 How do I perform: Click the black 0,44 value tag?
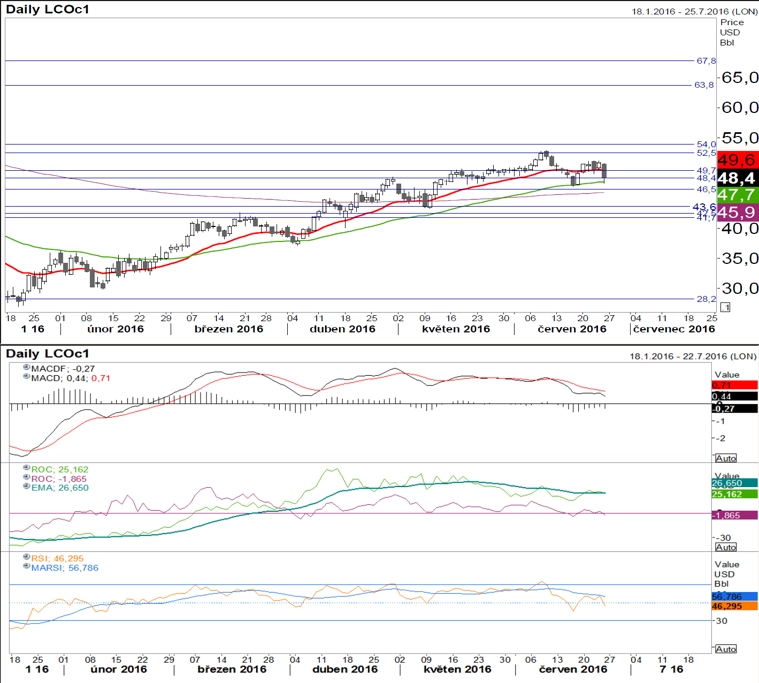[x=734, y=396]
